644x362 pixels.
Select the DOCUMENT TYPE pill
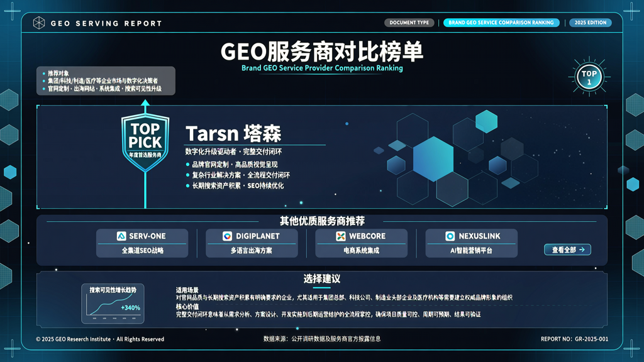pos(409,23)
